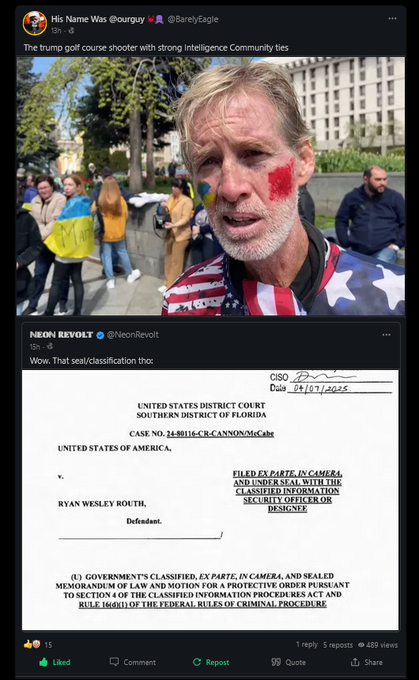The width and height of the screenshot is (419, 680).
Task: Click the Comment speech bubble icon
Action: (x=114, y=662)
